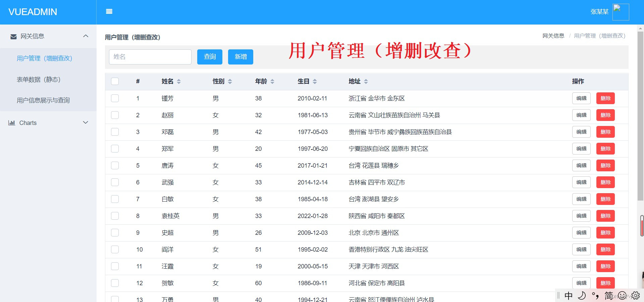The width and height of the screenshot is (644, 302).
Task: Click the page vertical scrollbar
Action: click(640, 116)
